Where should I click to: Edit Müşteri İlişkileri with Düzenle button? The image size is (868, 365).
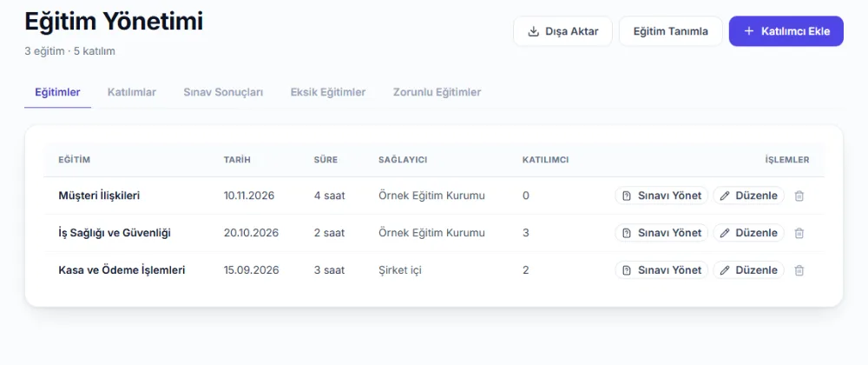click(748, 196)
